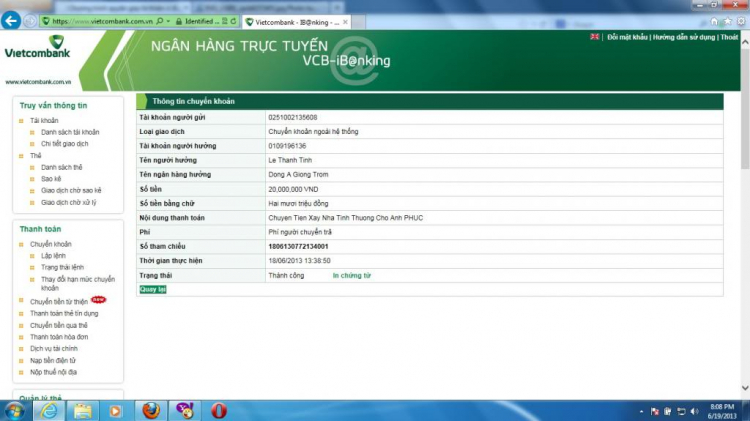
Task: Open the address bar dropdown arrow
Action: coord(168,21)
